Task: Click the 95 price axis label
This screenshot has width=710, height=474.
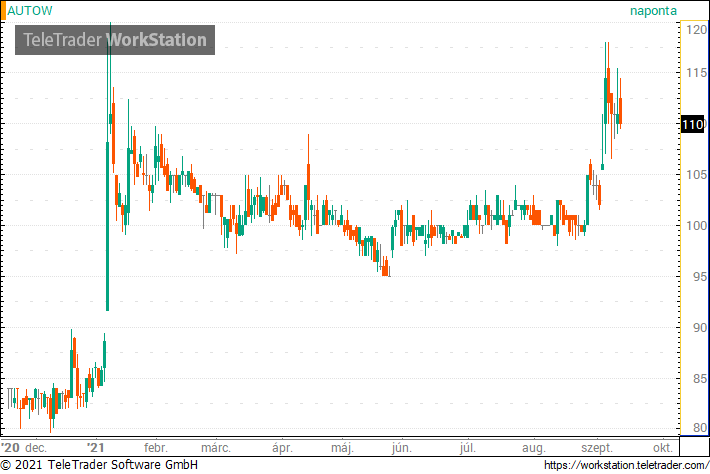Action: [x=700, y=276]
